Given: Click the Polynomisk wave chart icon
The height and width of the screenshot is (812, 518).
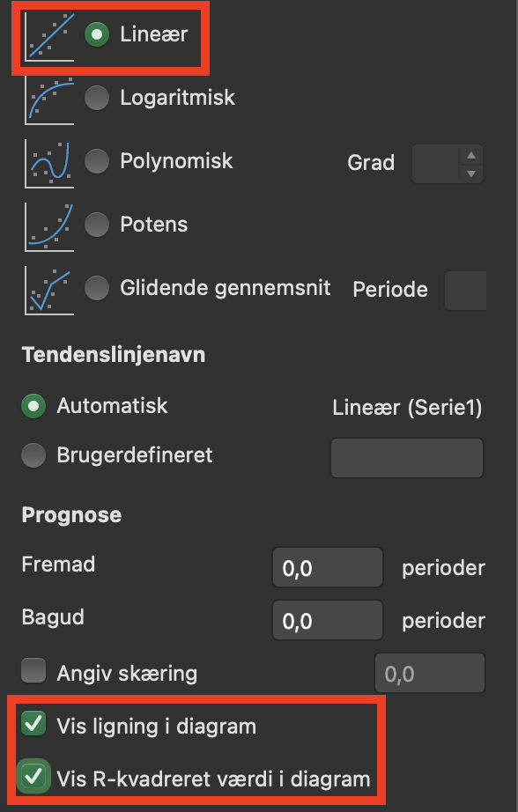Looking at the screenshot, I should (49, 164).
